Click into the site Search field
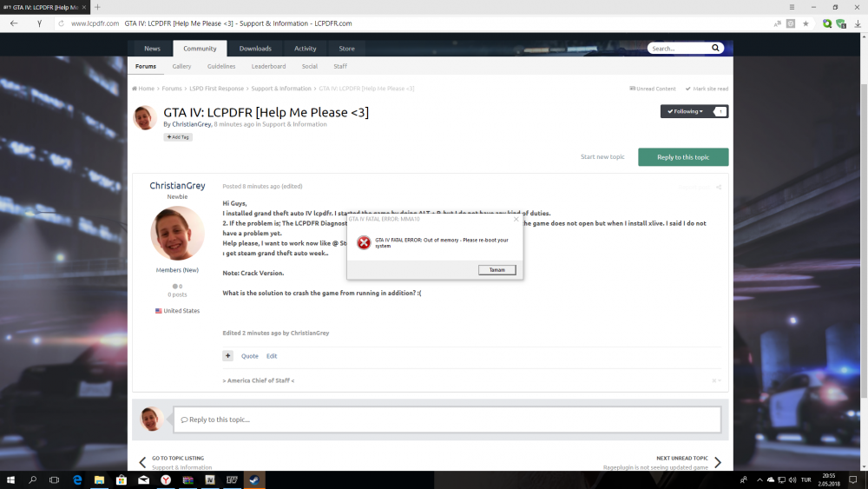 (x=680, y=48)
